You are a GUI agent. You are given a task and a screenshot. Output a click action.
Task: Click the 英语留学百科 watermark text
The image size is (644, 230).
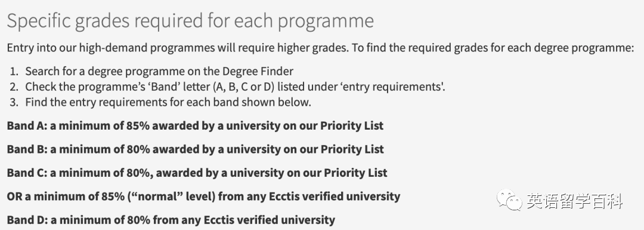point(575,201)
